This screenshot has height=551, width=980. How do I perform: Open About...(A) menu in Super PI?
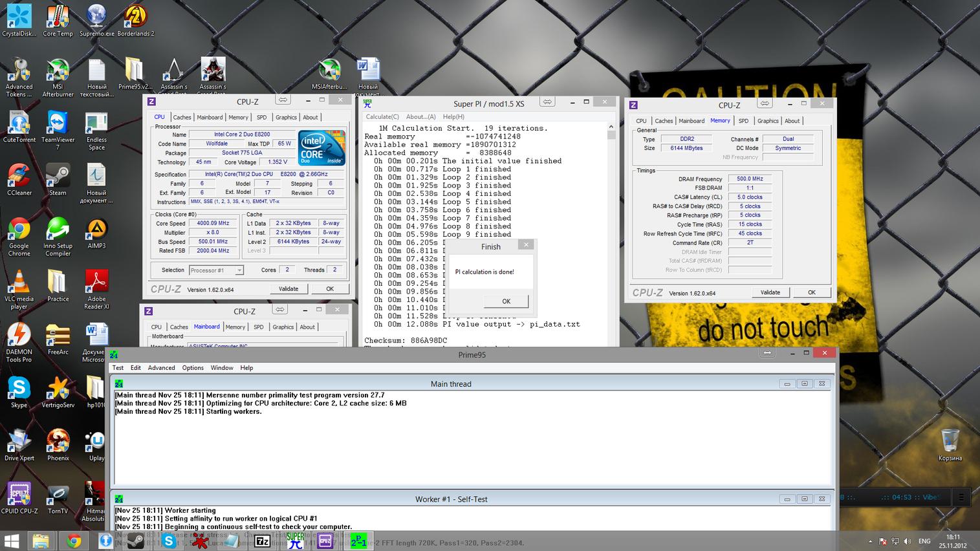421,116
